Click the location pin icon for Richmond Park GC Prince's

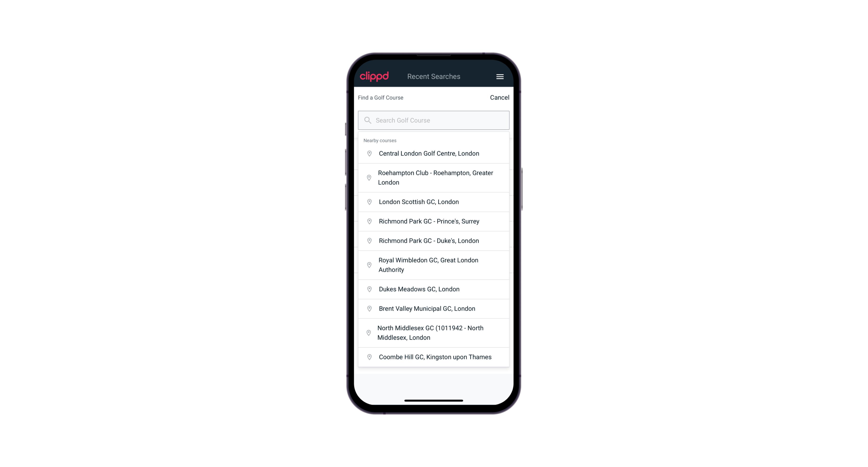368,221
